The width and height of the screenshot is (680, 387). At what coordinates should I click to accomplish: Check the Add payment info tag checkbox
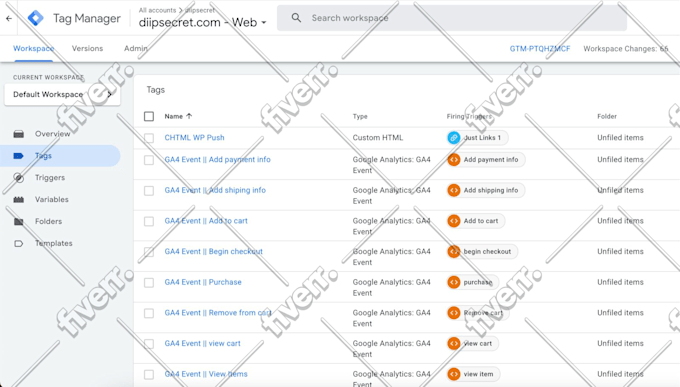(x=149, y=160)
